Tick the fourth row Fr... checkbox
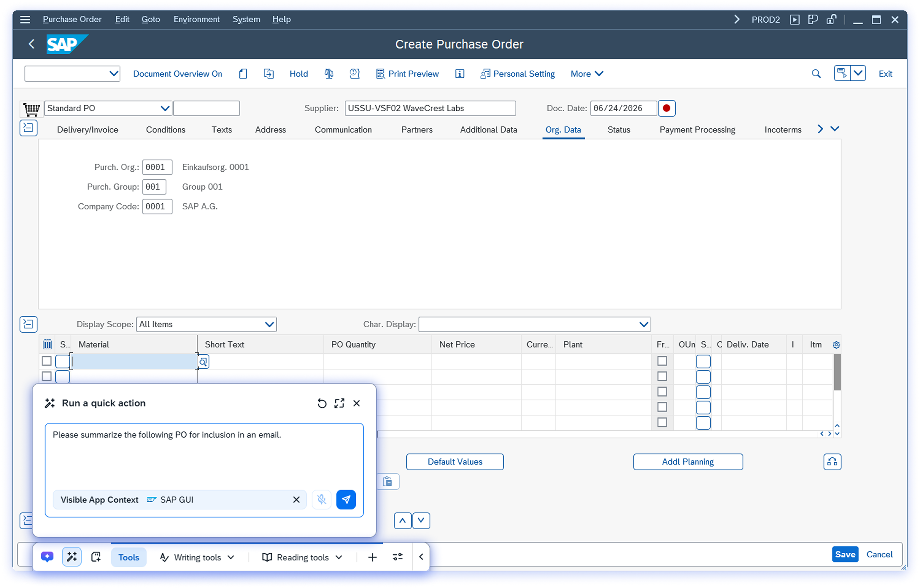Image resolution: width=920 pixels, height=588 pixels. 662,407
